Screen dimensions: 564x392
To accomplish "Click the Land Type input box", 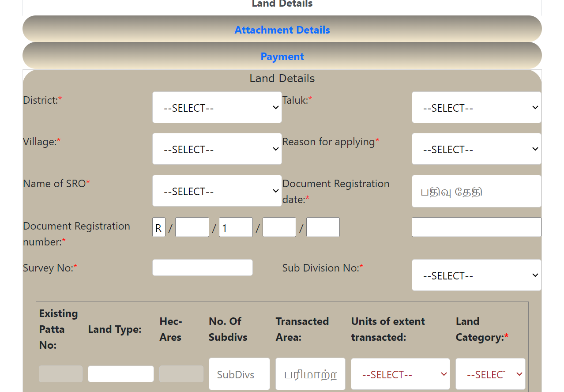I will pyautogui.click(x=120, y=373).
